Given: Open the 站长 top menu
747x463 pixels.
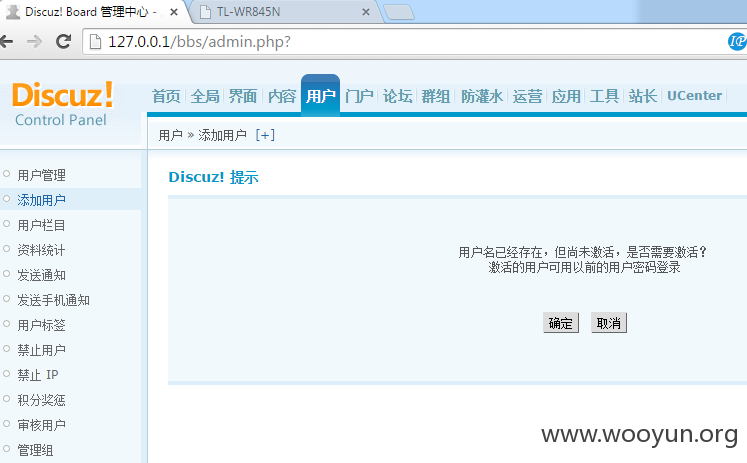Looking at the screenshot, I should (x=643, y=96).
